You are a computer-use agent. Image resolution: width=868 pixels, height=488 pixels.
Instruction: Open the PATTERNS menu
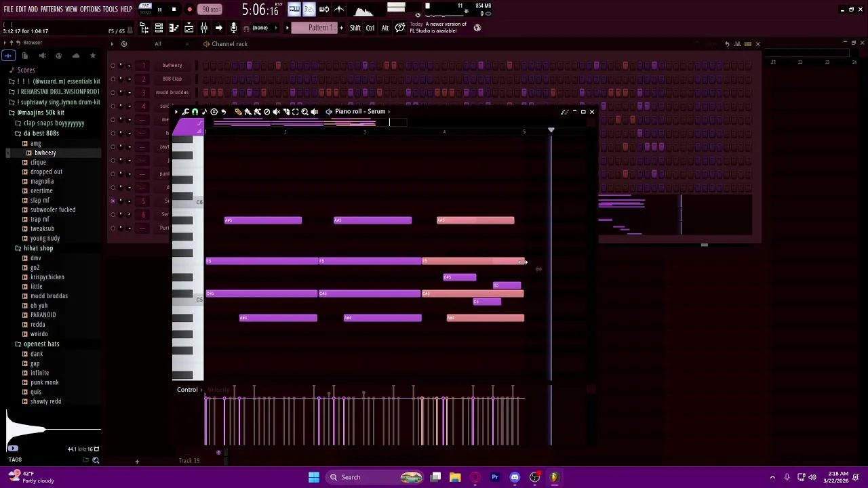point(52,9)
